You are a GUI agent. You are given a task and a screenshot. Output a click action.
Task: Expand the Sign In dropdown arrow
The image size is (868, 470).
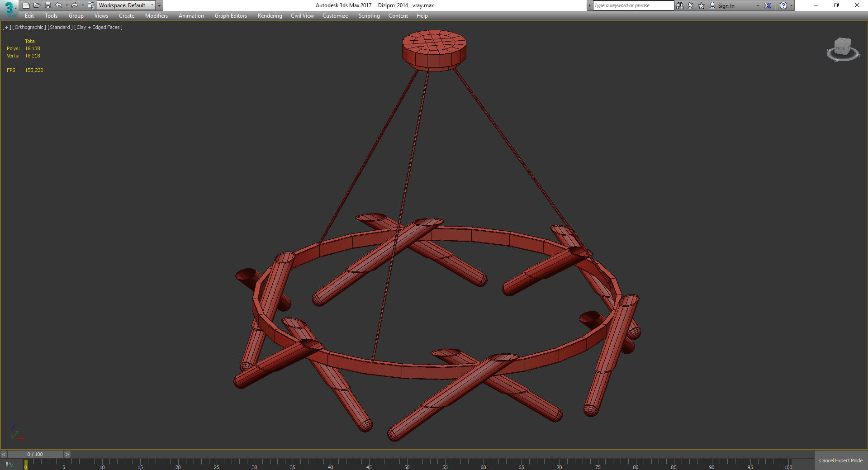coord(758,5)
